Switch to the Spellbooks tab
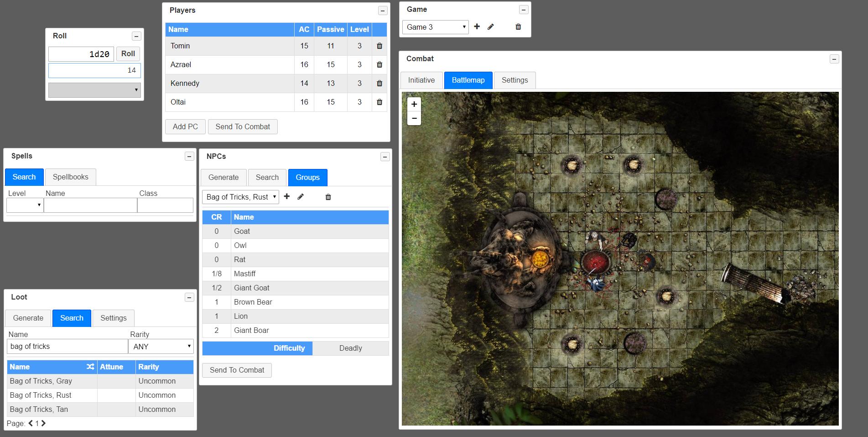 (x=71, y=177)
